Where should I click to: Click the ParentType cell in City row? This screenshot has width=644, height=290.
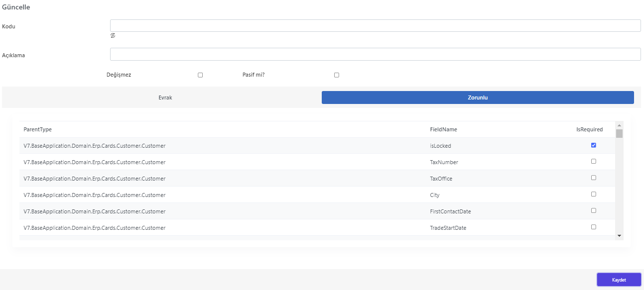tap(95, 195)
